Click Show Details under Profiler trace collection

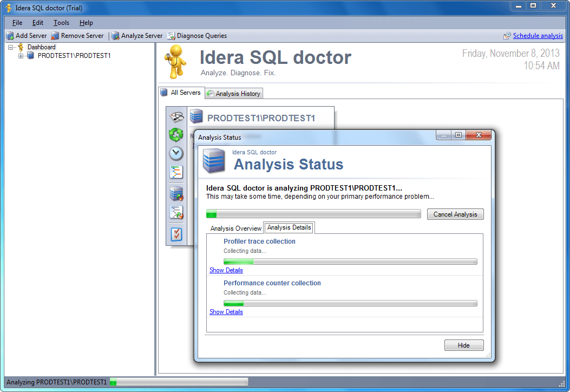[226, 270]
